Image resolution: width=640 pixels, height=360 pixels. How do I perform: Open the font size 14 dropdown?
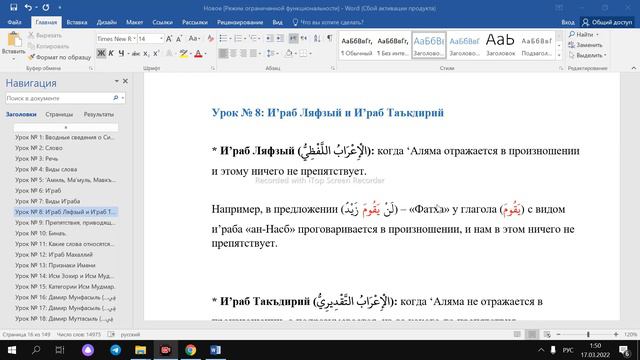[x=161, y=39]
